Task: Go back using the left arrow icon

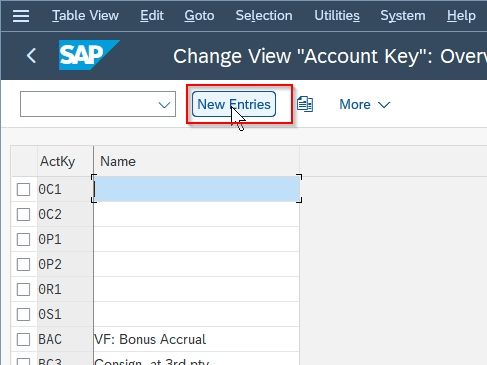Action: 31,55
